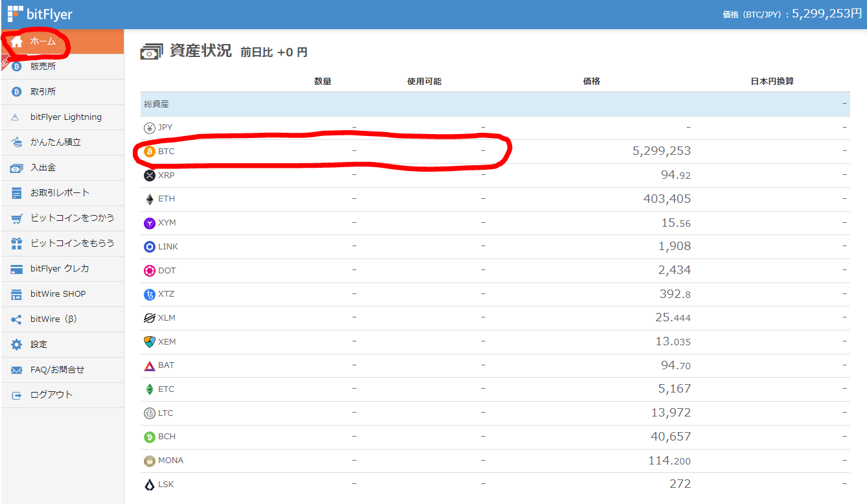Select the home icon next to ホーム

click(16, 41)
